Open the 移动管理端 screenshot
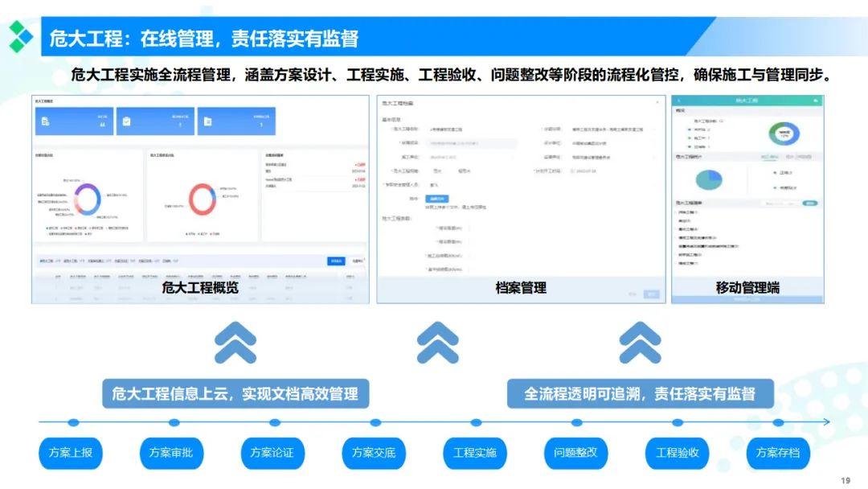The width and height of the screenshot is (868, 489). point(748,199)
